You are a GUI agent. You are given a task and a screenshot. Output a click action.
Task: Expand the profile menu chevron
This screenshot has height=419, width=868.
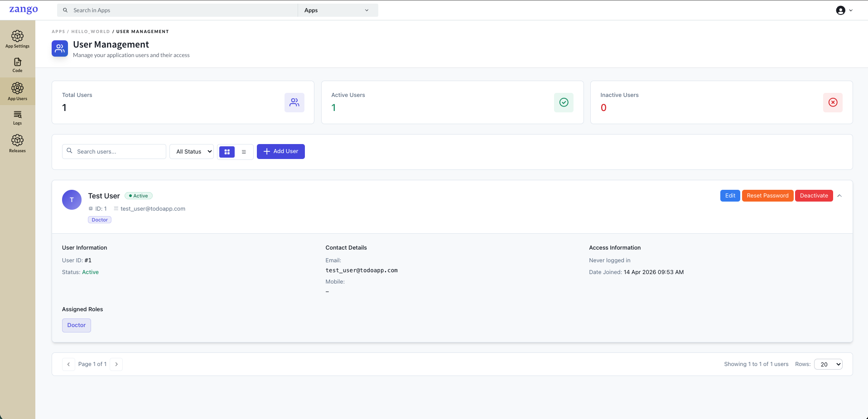[x=851, y=10]
